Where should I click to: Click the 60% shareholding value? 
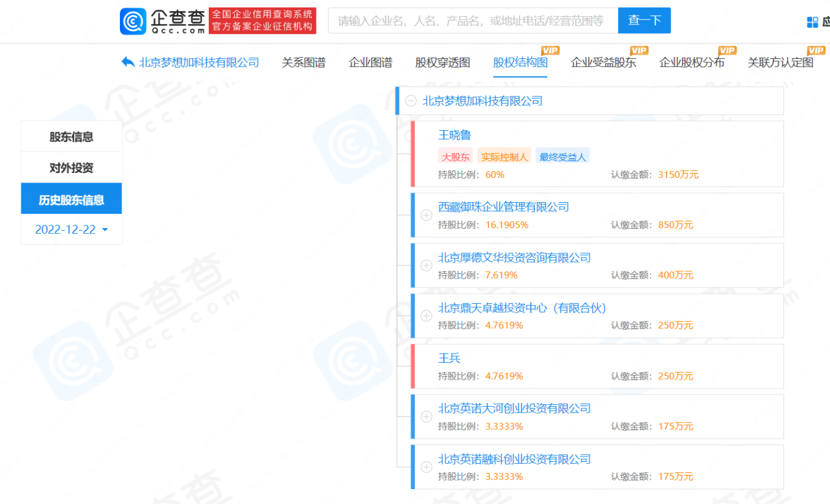[x=495, y=175]
